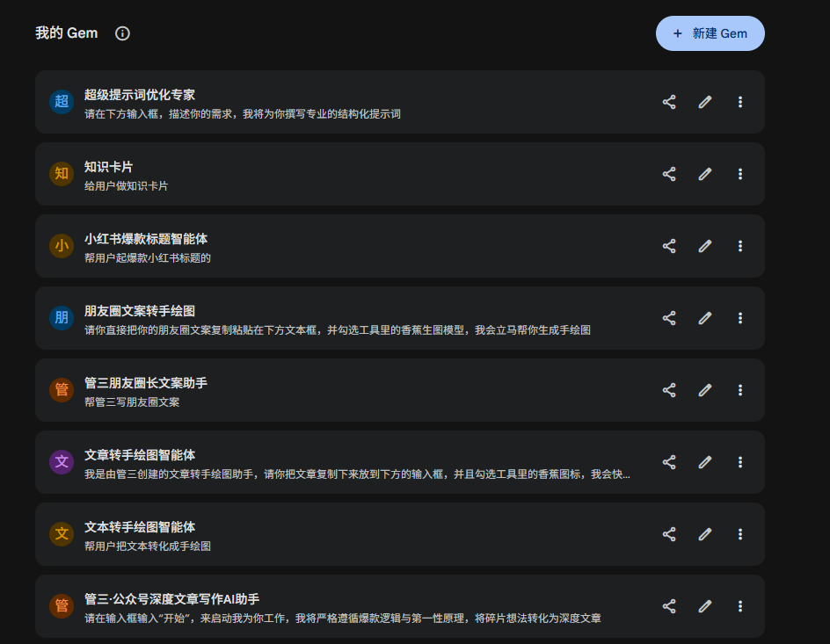Open more options for 管三朋友圈长文案助手
Image resolution: width=830 pixels, height=644 pixels.
(x=740, y=390)
